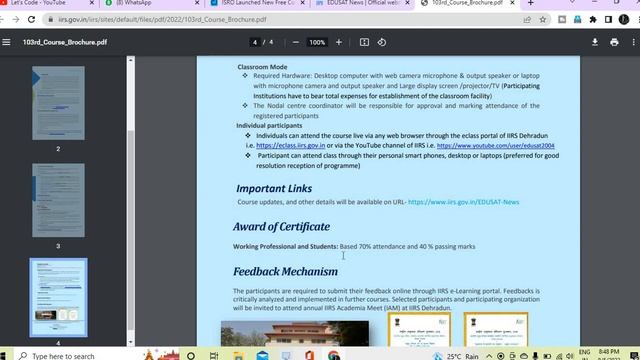Open the blue extension icon in the toolbar

pyautogui.click(x=577, y=19)
